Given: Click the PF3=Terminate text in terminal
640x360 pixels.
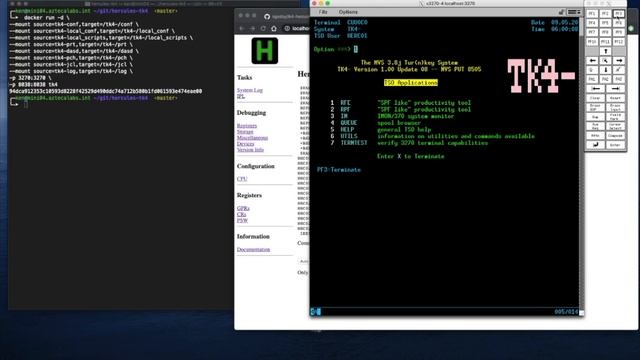Looking at the screenshot, I should [339, 170].
